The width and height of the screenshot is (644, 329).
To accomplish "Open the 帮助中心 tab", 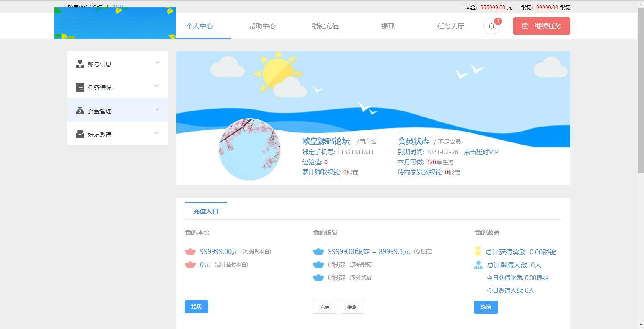I will [262, 26].
